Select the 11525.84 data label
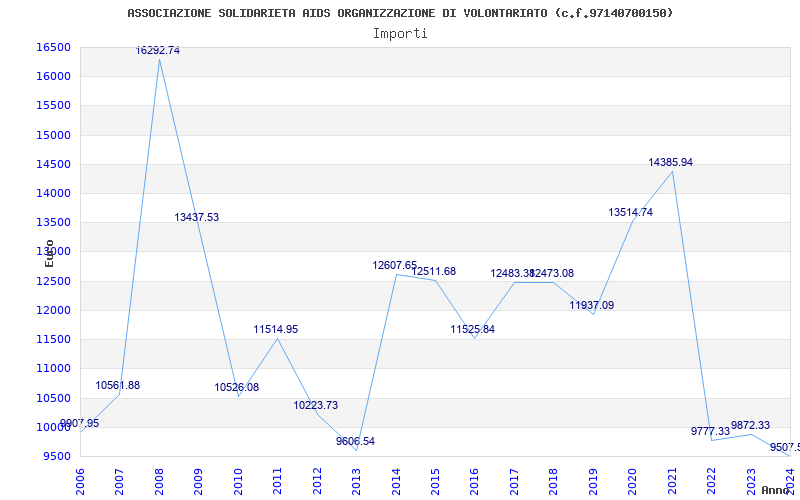Screen dimensions: 800x500 pyautogui.click(x=472, y=330)
